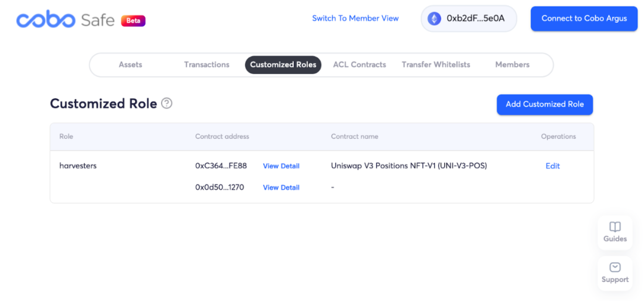Edit the harvesters role
644x301 pixels.
(553, 166)
